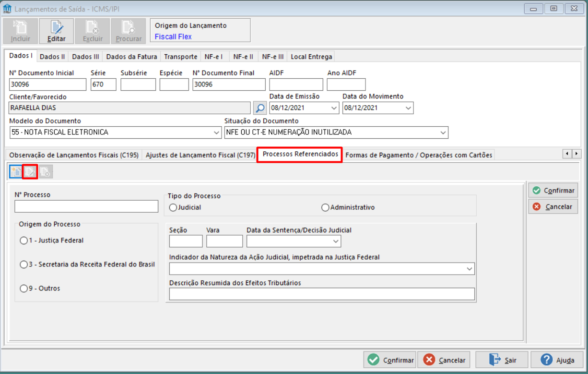
Task: Choose 1 - Justiça Federal origin
Action: tap(52, 241)
